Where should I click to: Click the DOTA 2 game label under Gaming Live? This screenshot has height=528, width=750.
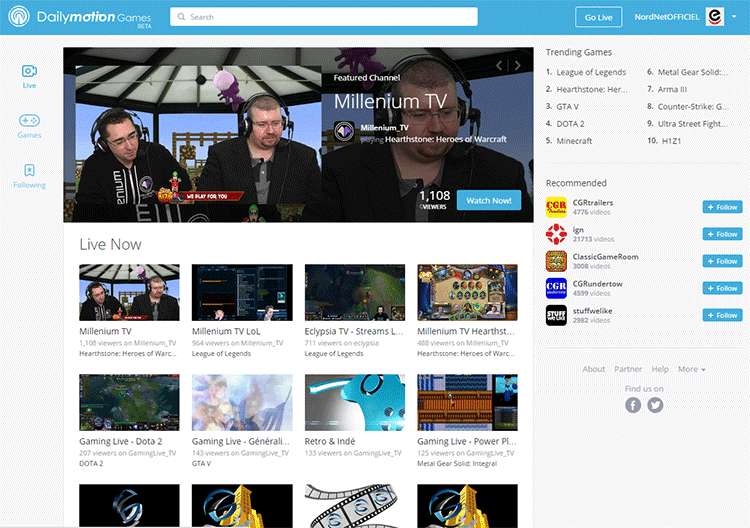(x=91, y=463)
